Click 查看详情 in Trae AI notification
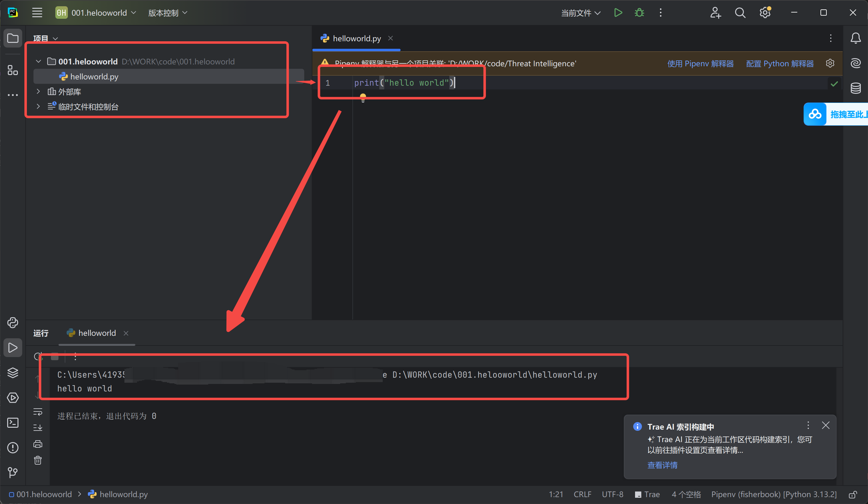This screenshot has height=504, width=868. click(662, 465)
